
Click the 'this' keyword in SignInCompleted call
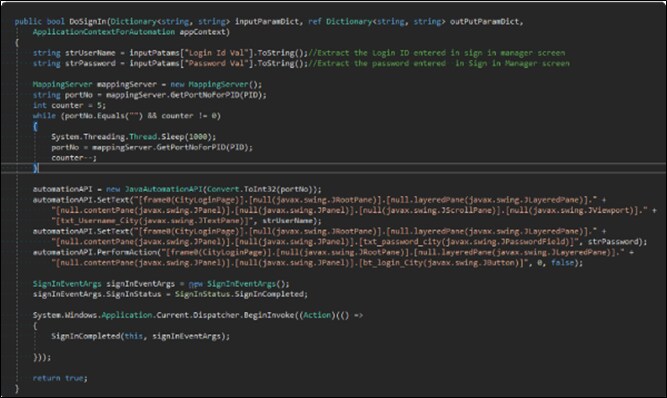click(x=134, y=336)
